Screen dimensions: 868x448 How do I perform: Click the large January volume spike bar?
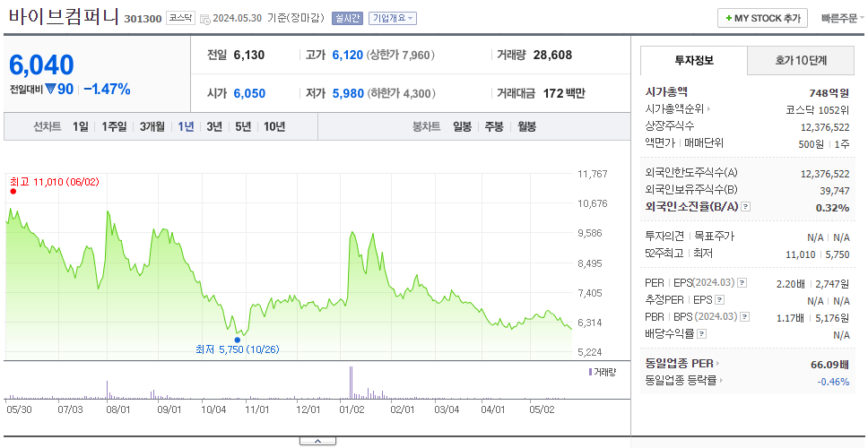pos(351,383)
